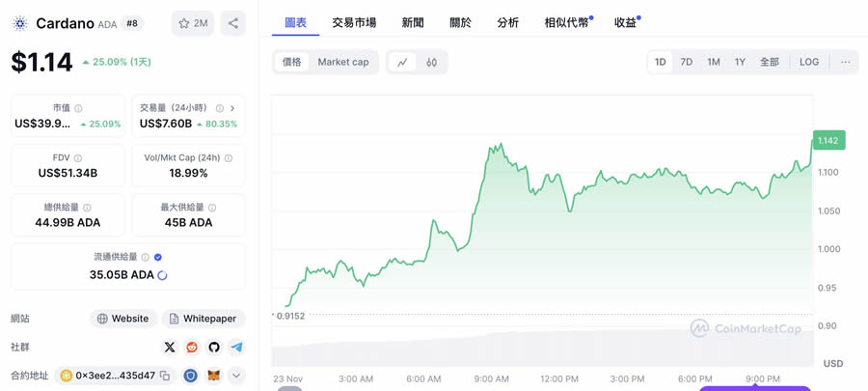Switch chart to line view
This screenshot has width=868, height=391.
tap(402, 62)
